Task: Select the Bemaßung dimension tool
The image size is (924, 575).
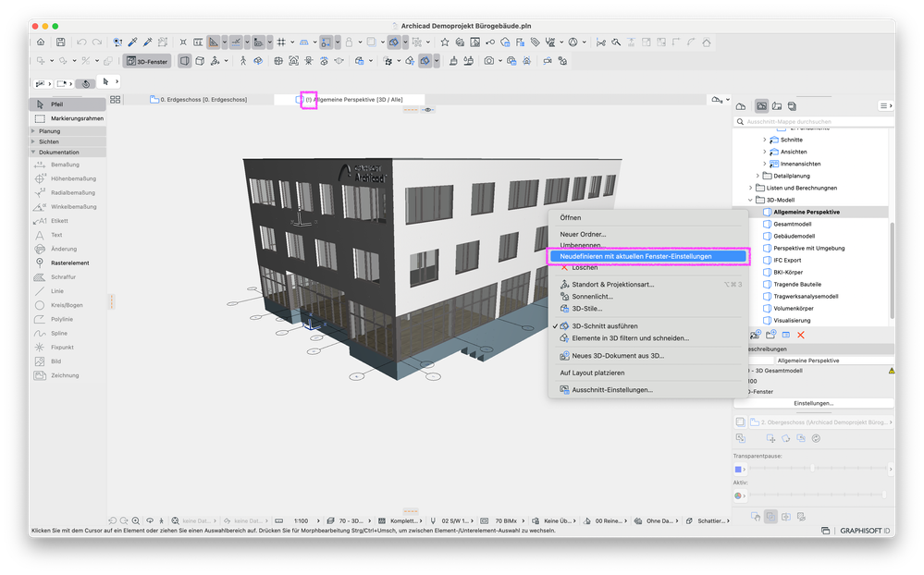Action: pyautogui.click(x=64, y=164)
